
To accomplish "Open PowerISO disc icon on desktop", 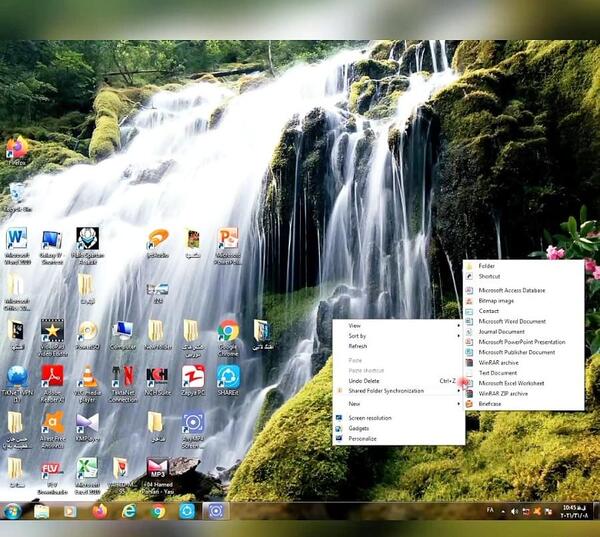I will [88, 335].
